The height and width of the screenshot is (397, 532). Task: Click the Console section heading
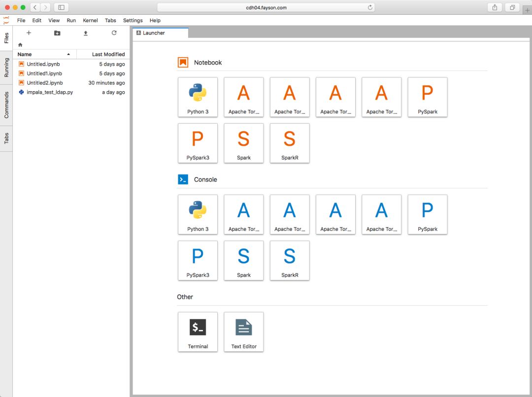tap(205, 180)
